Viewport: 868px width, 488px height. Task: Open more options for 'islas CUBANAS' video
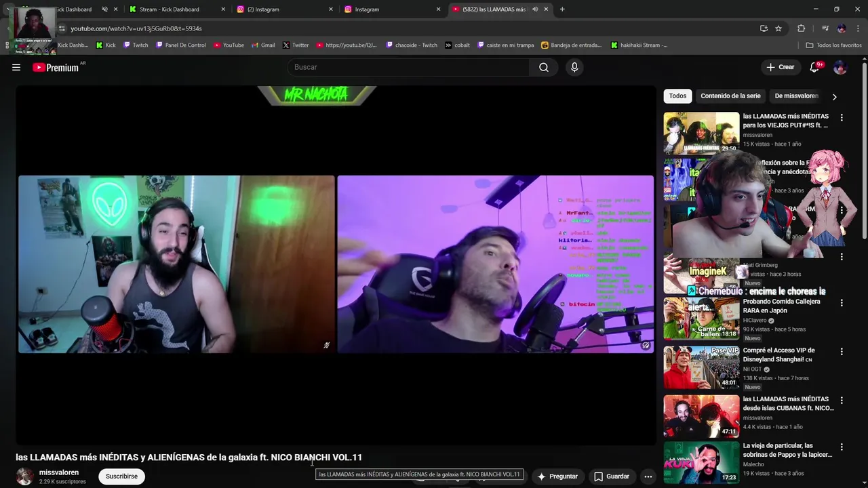tap(842, 401)
